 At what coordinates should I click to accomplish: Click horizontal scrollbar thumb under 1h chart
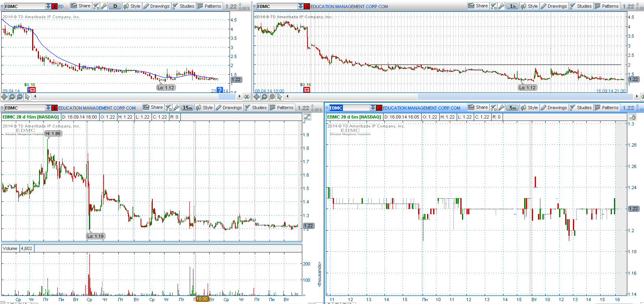click(x=526, y=97)
